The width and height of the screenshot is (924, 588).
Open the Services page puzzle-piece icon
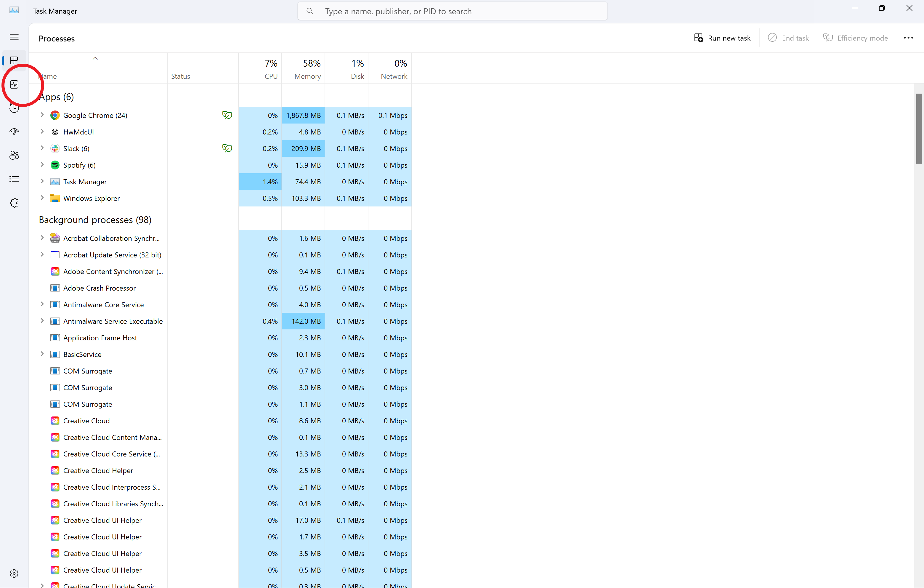[x=14, y=203]
